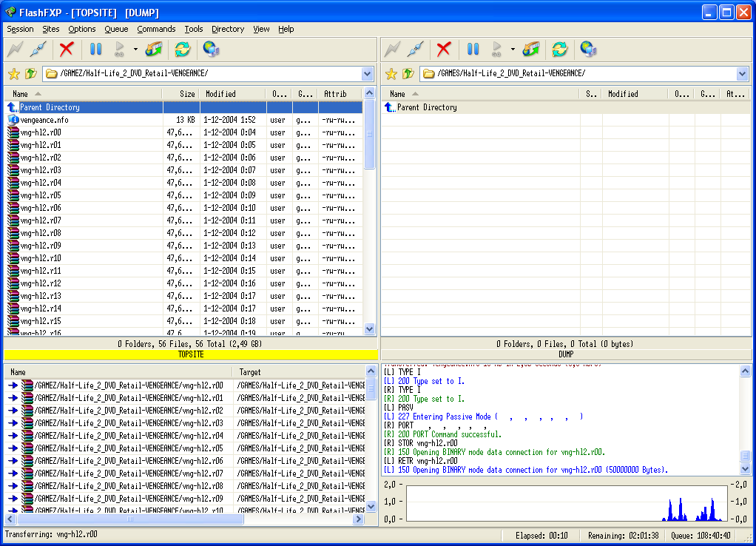Select file vng-hl2.r15 in TOPSITE list

tap(183, 321)
